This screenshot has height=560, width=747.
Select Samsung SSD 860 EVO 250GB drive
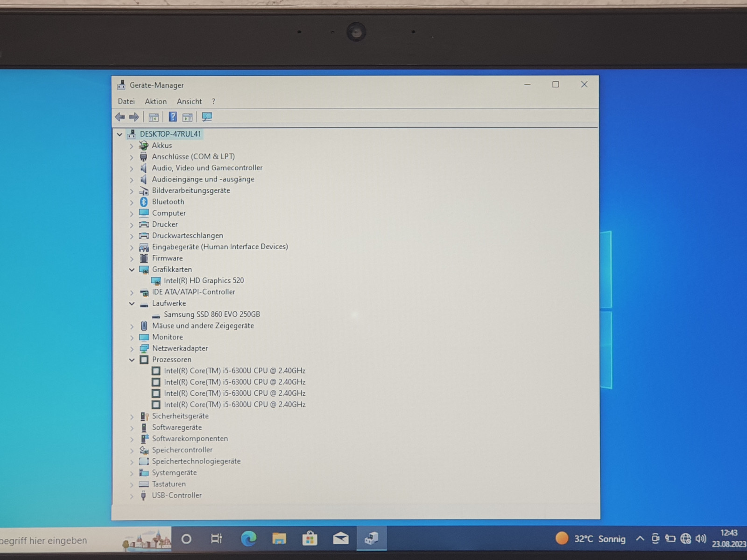[211, 315]
